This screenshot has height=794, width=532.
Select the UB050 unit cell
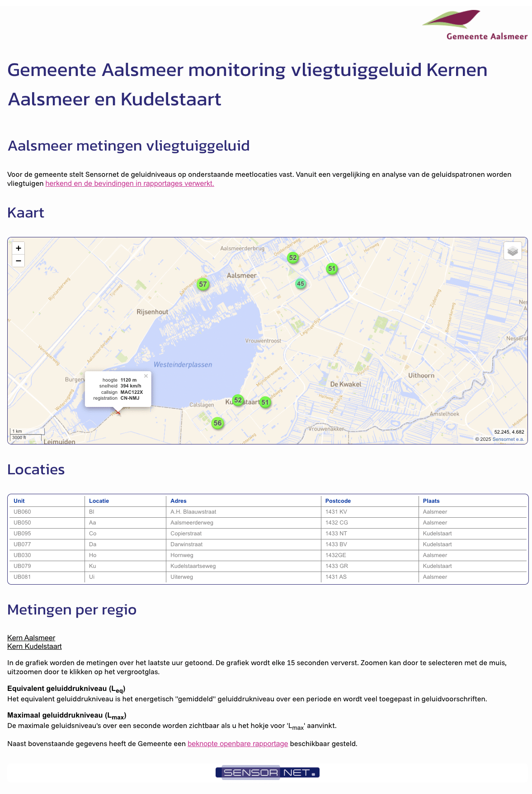click(47, 523)
